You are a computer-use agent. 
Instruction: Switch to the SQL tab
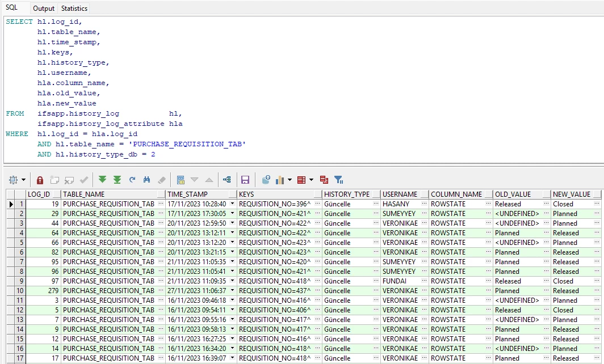click(x=11, y=8)
